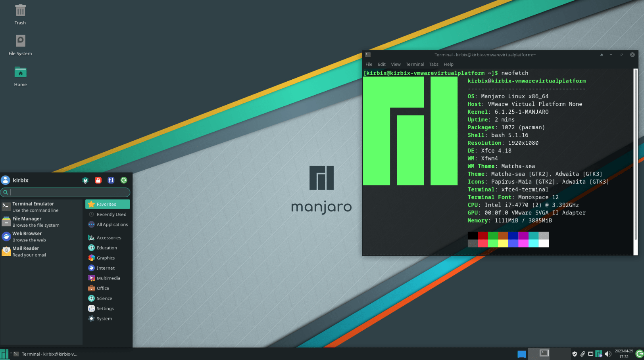Screen dimensions: 644x360
Task: Click the show desktop icon on the panel
Action: pyautogui.click(x=521, y=354)
